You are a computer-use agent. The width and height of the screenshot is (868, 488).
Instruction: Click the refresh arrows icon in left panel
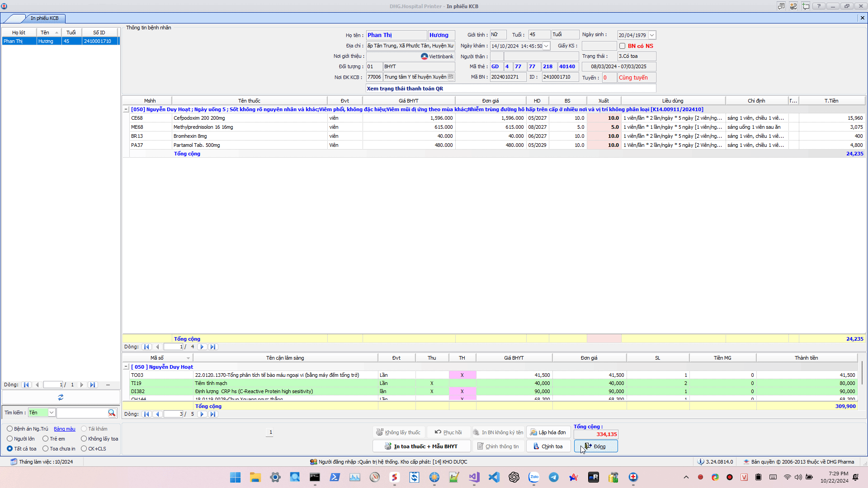point(61,397)
